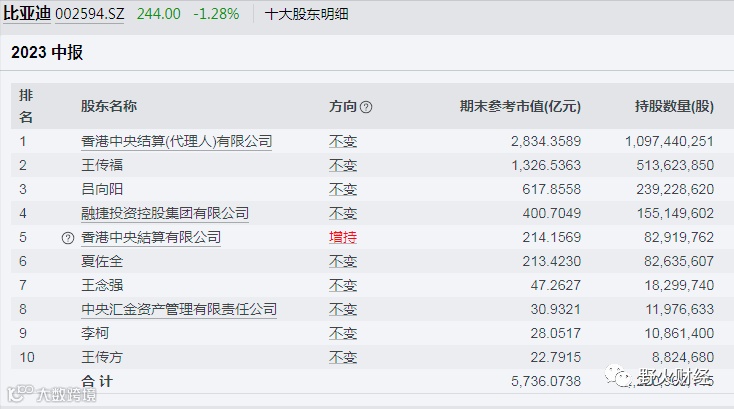Click shareholder name 王念强

coord(102,285)
